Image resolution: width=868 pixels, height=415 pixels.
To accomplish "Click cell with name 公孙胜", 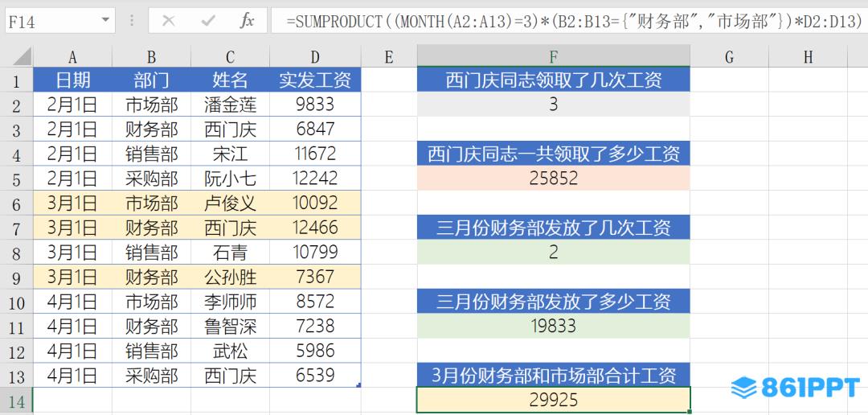I will pos(231,277).
